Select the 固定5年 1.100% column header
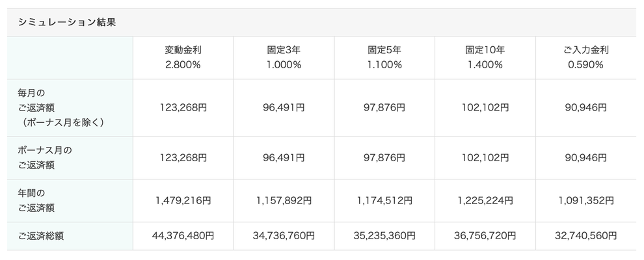Viewport: 644px width, 260px height. 384,57
